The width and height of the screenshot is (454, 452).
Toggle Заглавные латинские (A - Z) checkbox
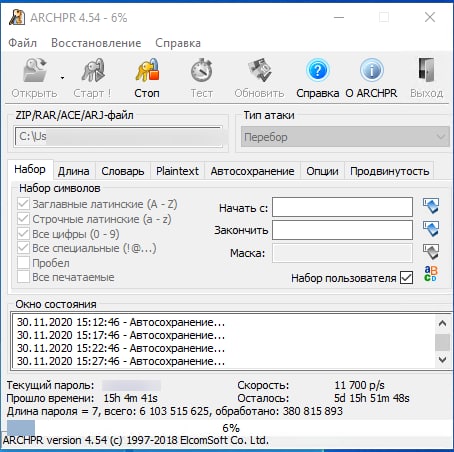click(x=23, y=204)
